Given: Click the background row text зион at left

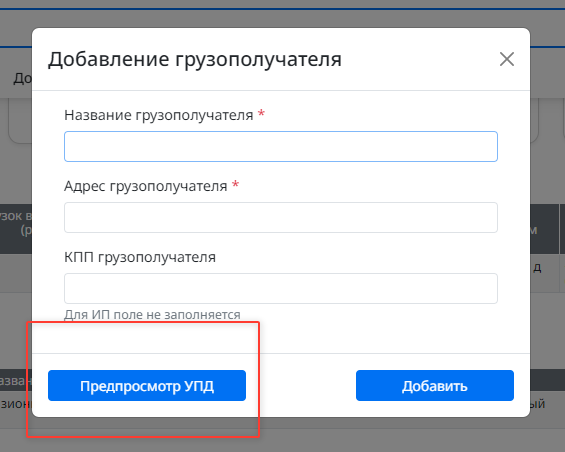Looking at the screenshot, I should pos(16,404).
